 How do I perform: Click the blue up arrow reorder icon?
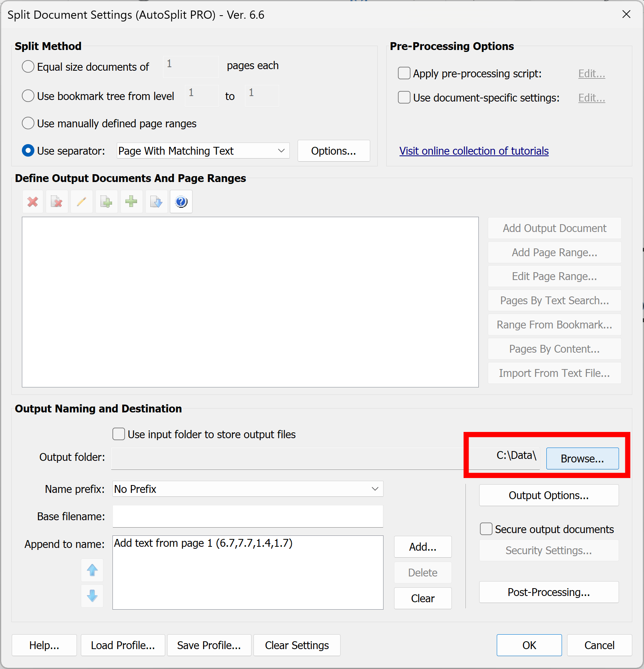click(92, 570)
